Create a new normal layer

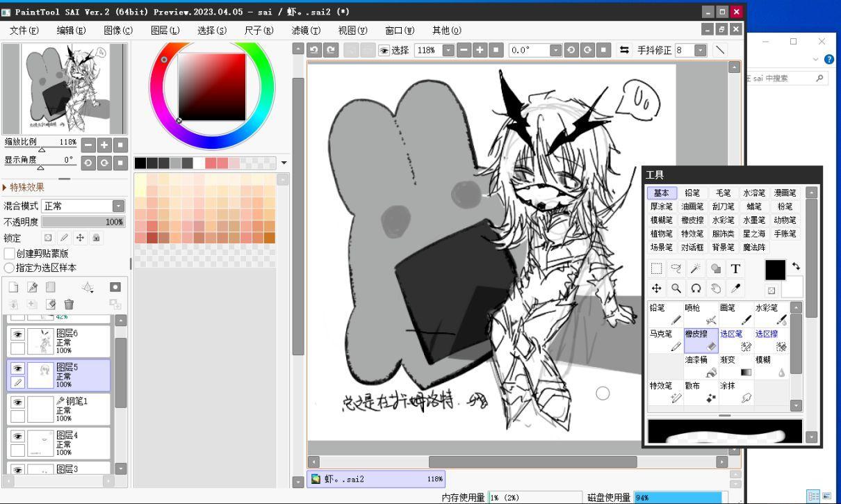15,286
